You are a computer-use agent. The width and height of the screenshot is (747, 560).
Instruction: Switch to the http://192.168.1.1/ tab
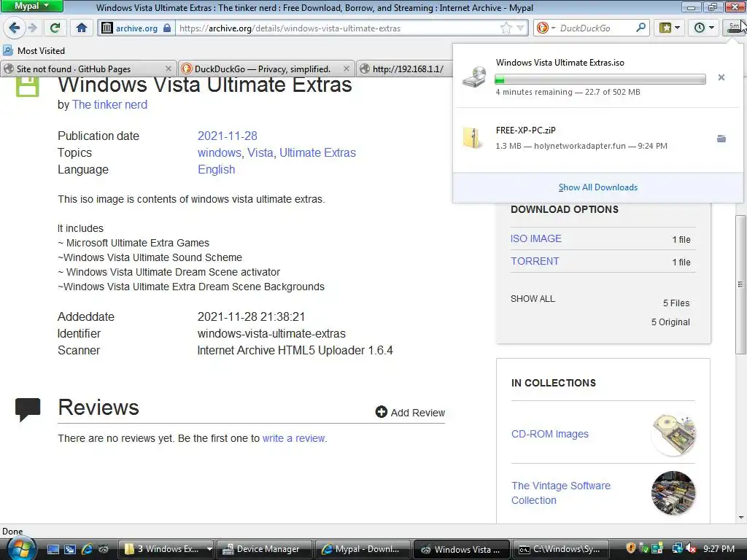[x=405, y=69]
